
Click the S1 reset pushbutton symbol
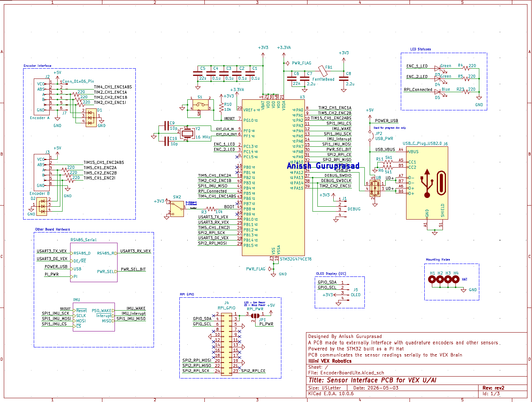tap(200, 105)
